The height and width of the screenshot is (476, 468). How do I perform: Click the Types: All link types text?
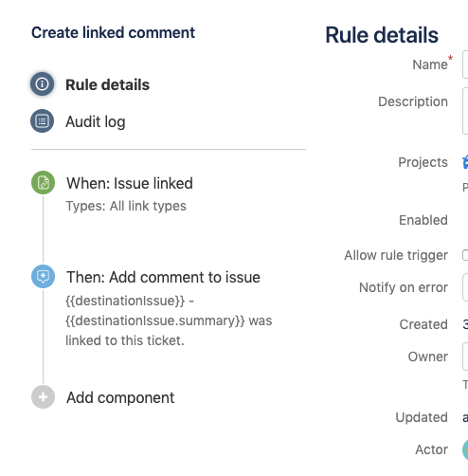(x=126, y=206)
